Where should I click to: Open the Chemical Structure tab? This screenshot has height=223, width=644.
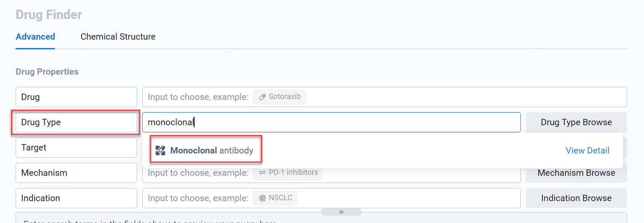click(x=118, y=37)
